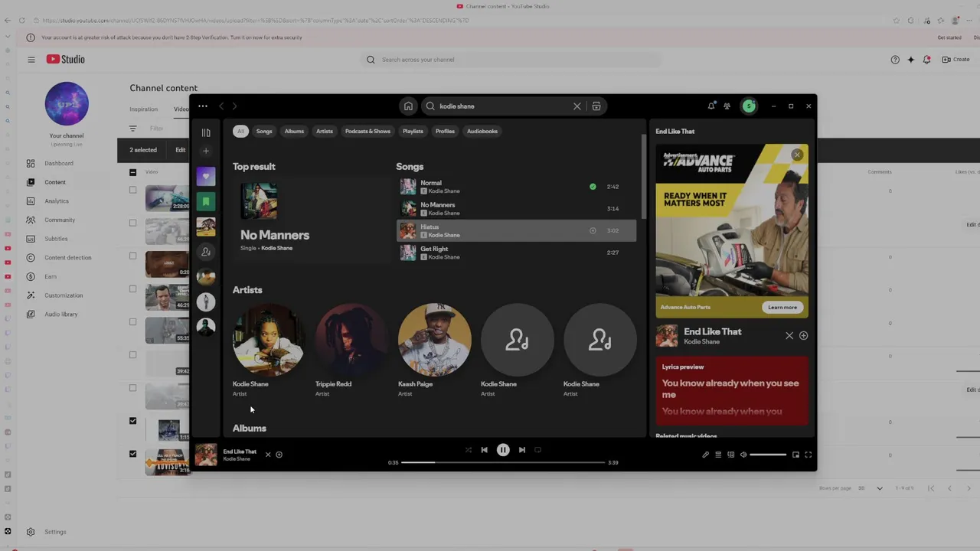Open Friend Activity icon in Spotify

pyautogui.click(x=727, y=106)
